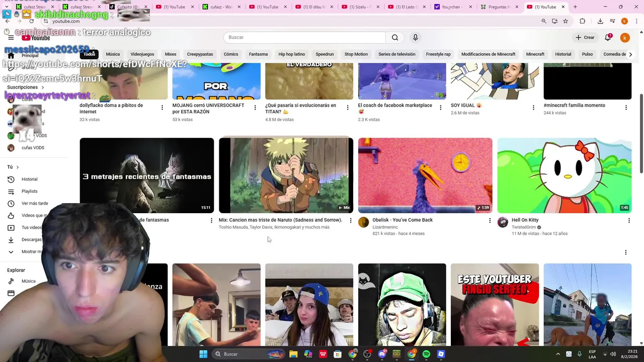Play Naruto mix thumbnail
644x362 pixels.
[x=286, y=175]
